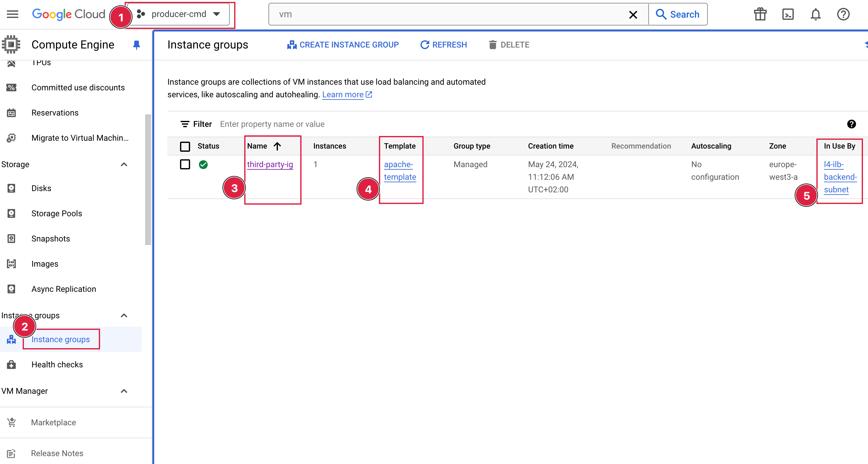
Task: Go to Snapshots in sidebar
Action: tap(51, 239)
